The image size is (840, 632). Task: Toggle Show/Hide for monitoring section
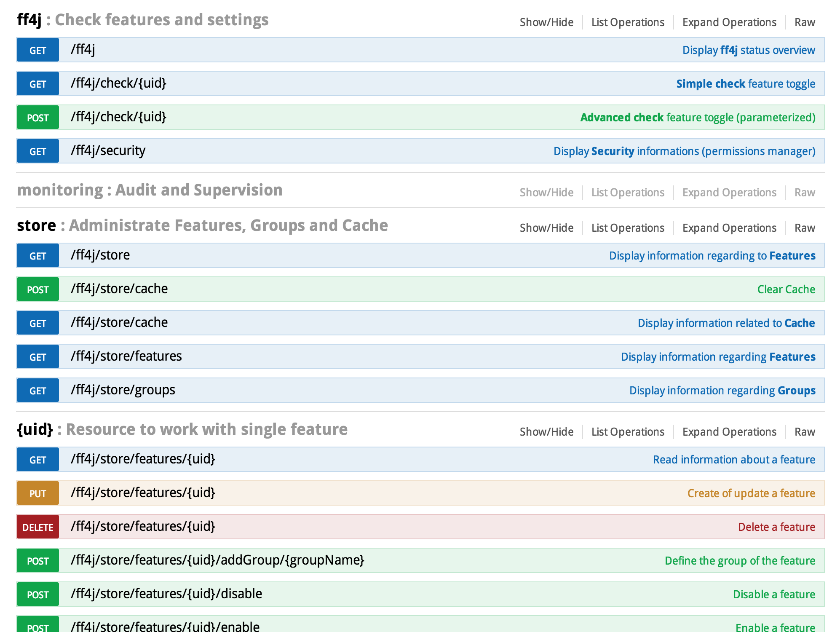546,193
